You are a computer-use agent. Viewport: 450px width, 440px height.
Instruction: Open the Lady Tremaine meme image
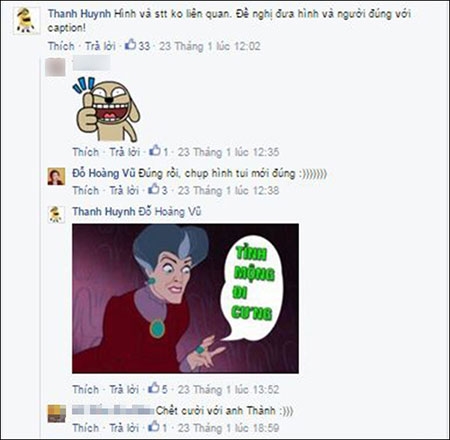[185, 298]
